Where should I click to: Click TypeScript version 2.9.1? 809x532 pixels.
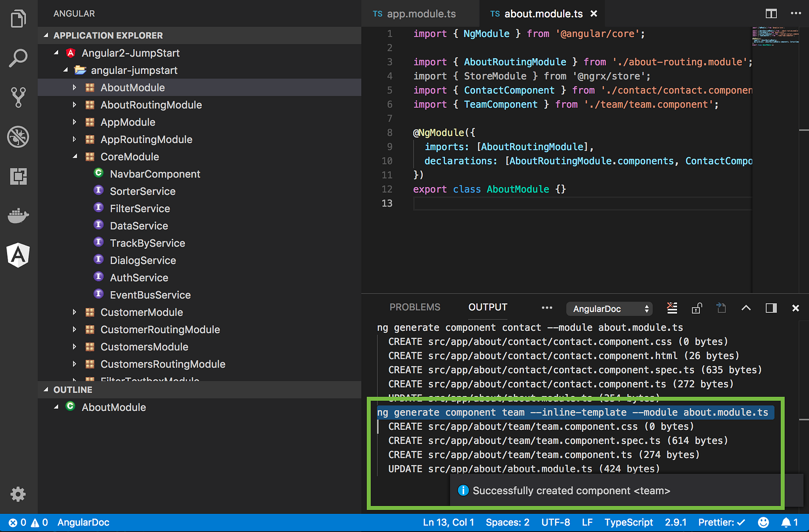point(676,522)
